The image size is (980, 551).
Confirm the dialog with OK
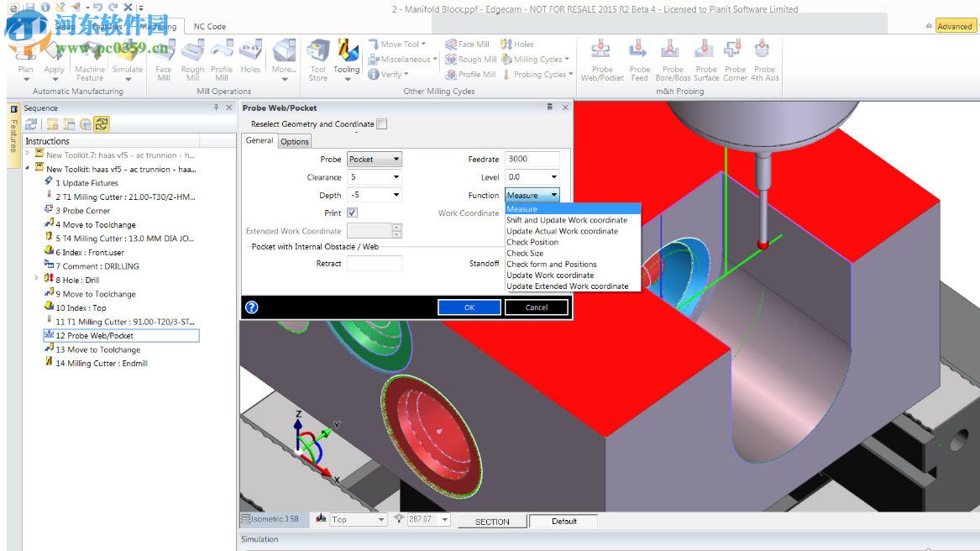469,307
